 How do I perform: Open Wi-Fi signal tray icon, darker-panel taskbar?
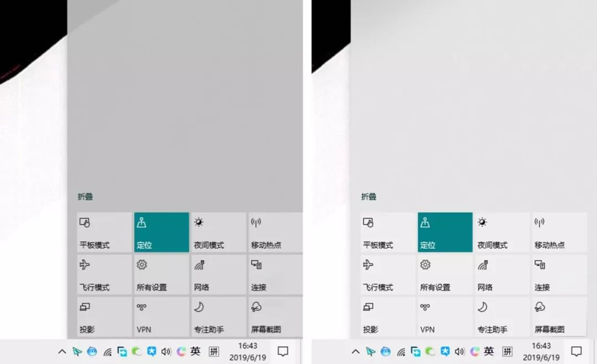point(107,352)
